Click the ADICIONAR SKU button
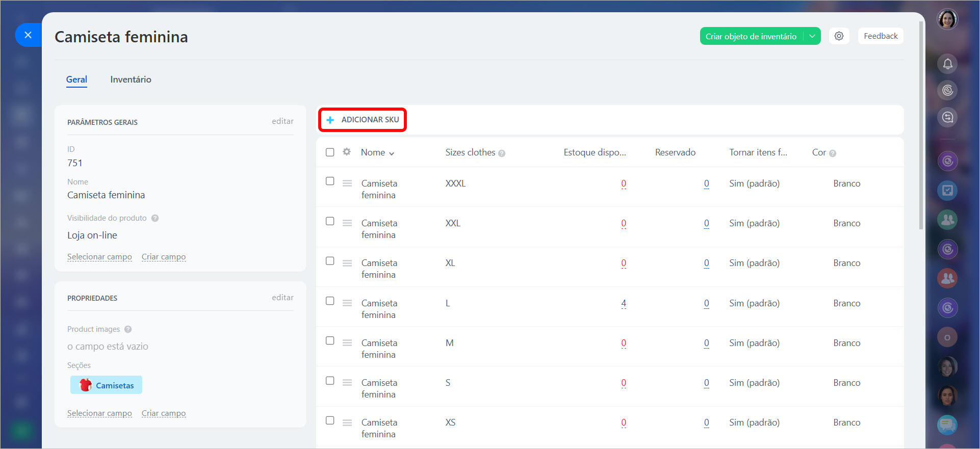 tap(363, 120)
